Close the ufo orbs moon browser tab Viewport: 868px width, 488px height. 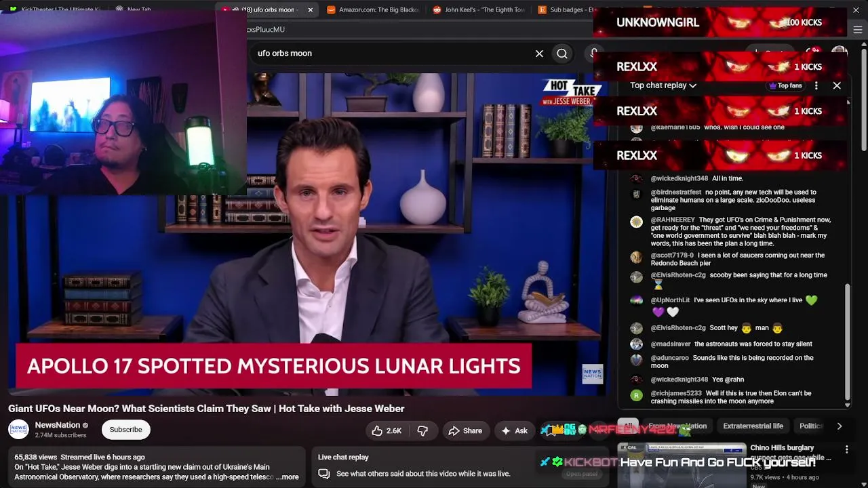(310, 9)
